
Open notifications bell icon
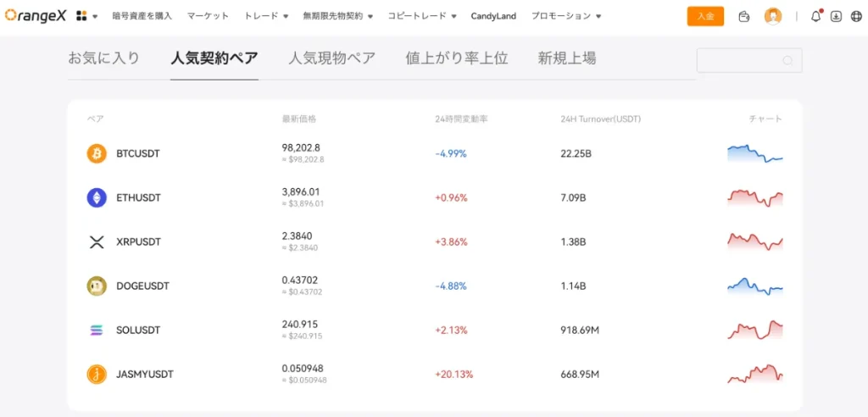(815, 16)
